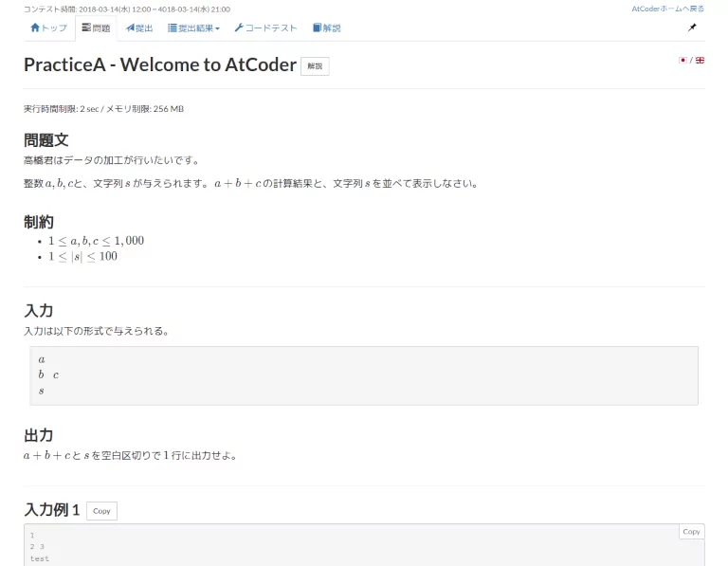The width and height of the screenshot is (728, 566).
Task: Select the 問題 problem tab
Action: [x=96, y=28]
